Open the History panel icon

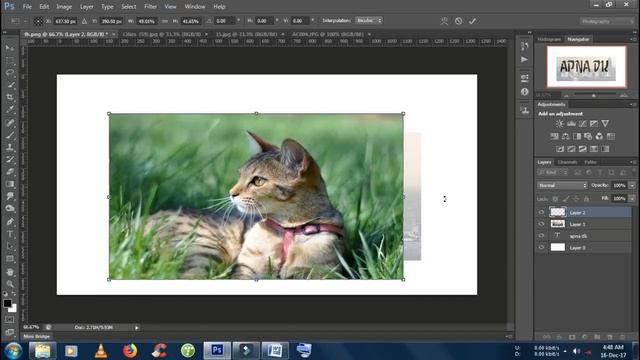524,46
